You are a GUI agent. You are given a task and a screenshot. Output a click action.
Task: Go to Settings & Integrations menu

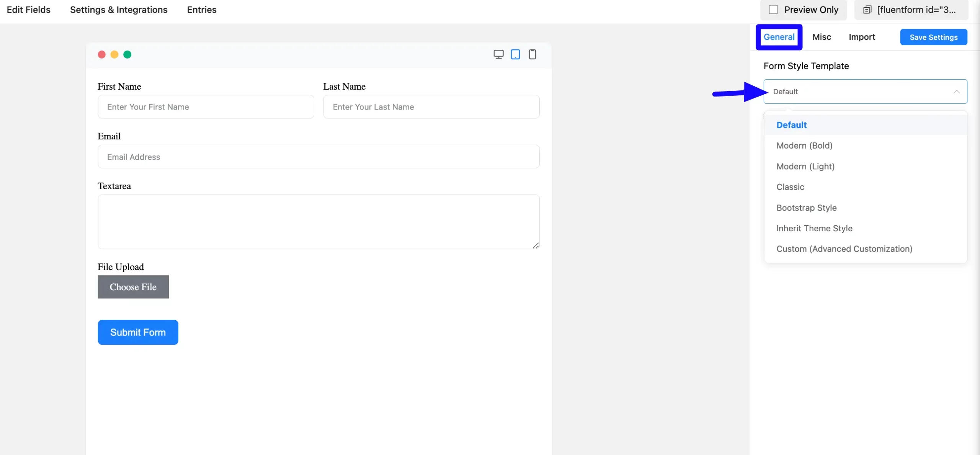119,10
